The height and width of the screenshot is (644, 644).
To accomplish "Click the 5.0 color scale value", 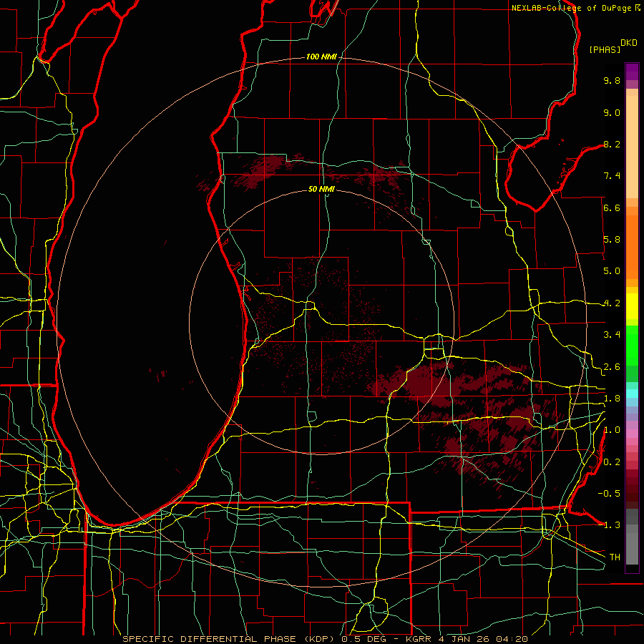I will (x=612, y=271).
